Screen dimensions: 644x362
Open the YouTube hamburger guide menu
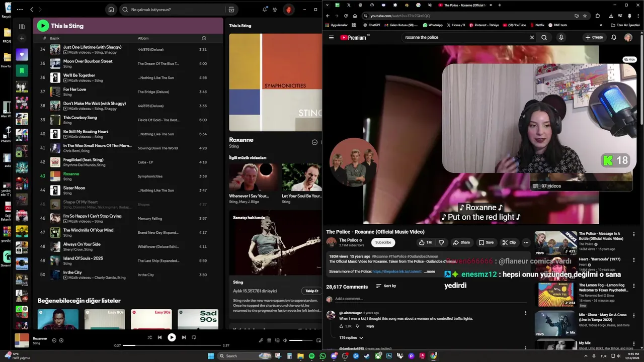331,37
